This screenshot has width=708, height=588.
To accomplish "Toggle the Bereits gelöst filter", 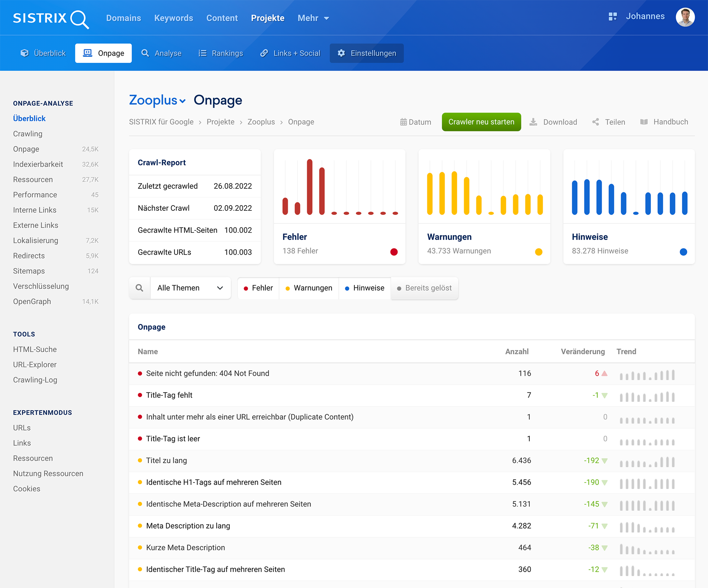I will [x=424, y=288].
